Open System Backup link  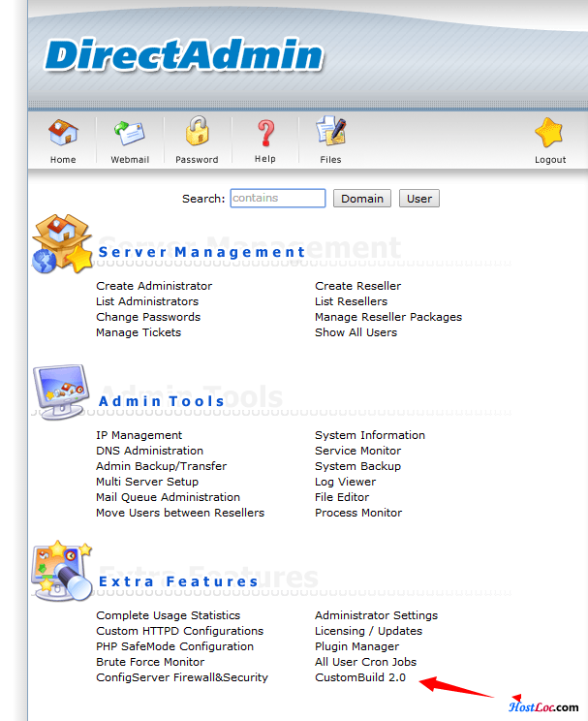pos(357,466)
